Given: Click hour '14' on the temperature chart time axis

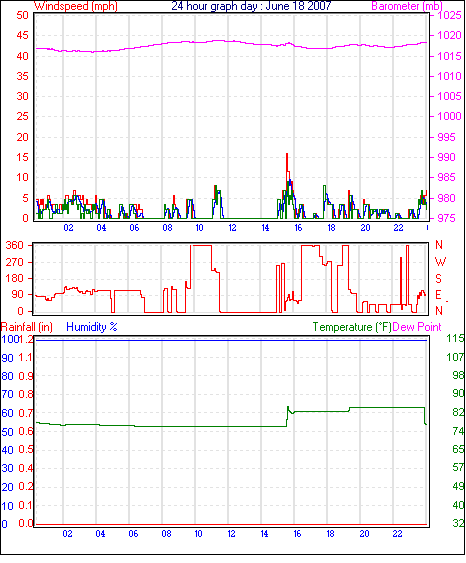Looking at the screenshot, I should click(x=264, y=534).
